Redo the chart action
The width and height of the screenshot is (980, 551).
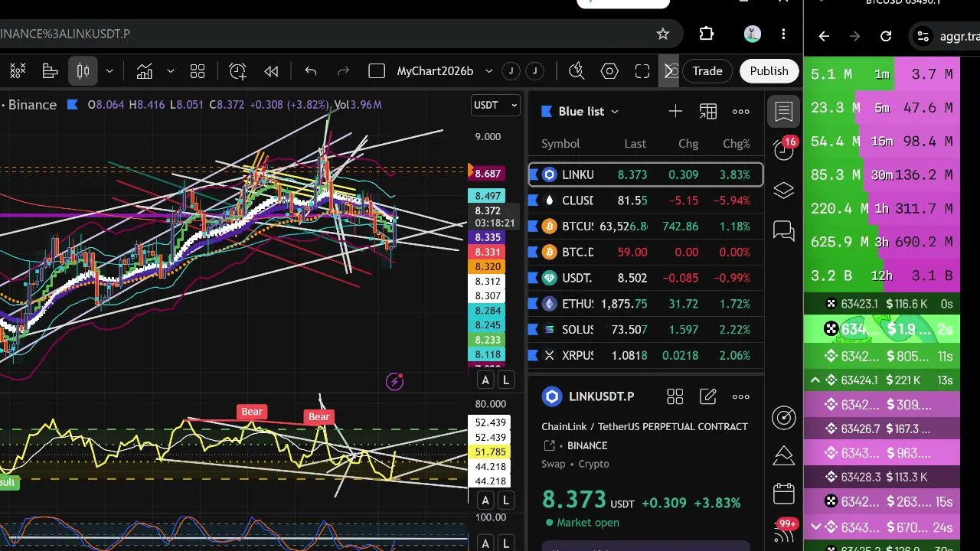344,71
